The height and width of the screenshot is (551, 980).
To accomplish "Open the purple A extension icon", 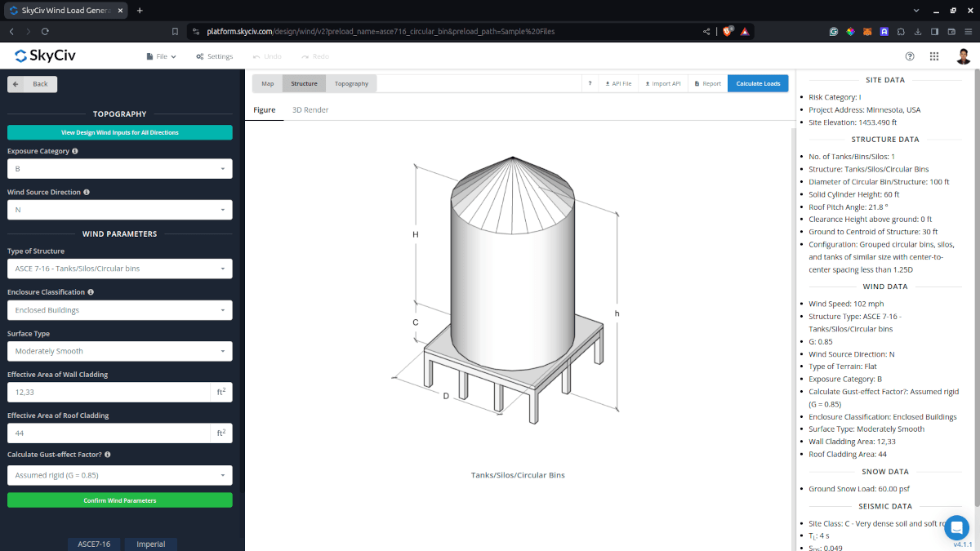I will pyautogui.click(x=884, y=31).
